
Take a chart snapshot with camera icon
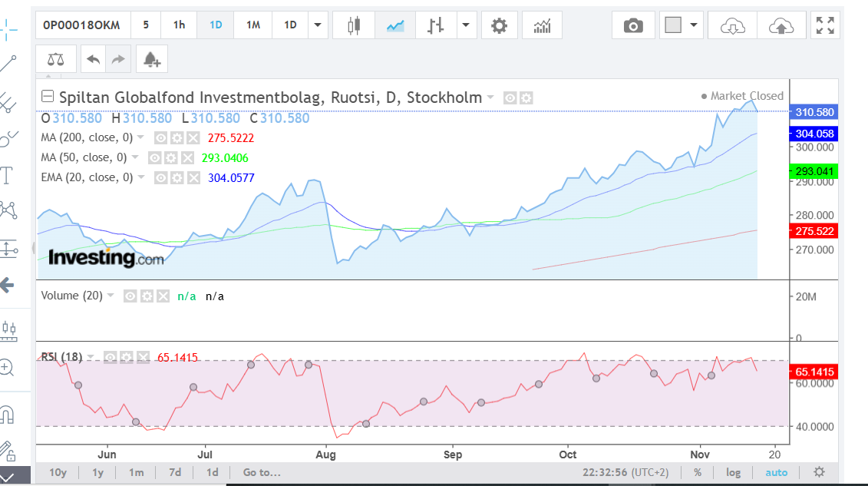[633, 25]
